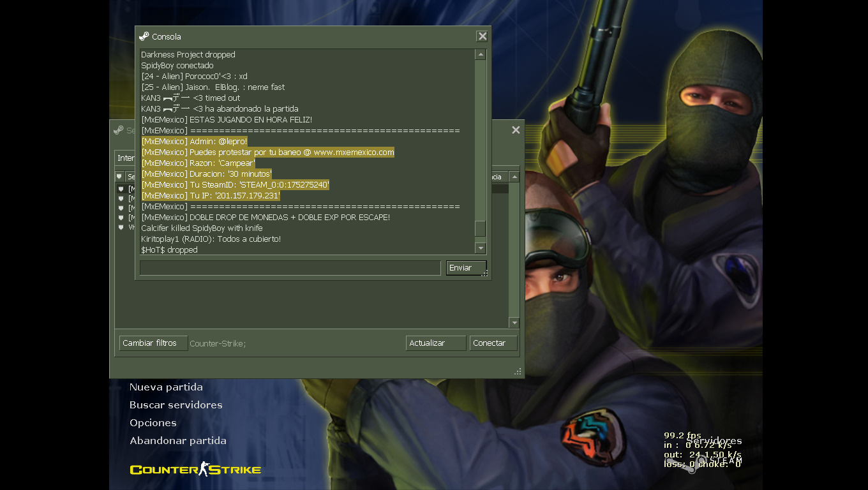
Task: Click the shield icon of the VH server row
Action: pos(121,227)
